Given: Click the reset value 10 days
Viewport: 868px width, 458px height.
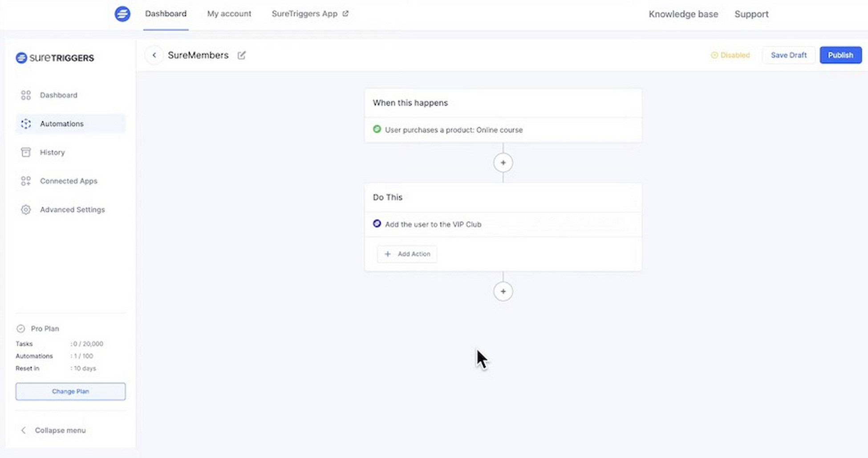Looking at the screenshot, I should pyautogui.click(x=85, y=369).
